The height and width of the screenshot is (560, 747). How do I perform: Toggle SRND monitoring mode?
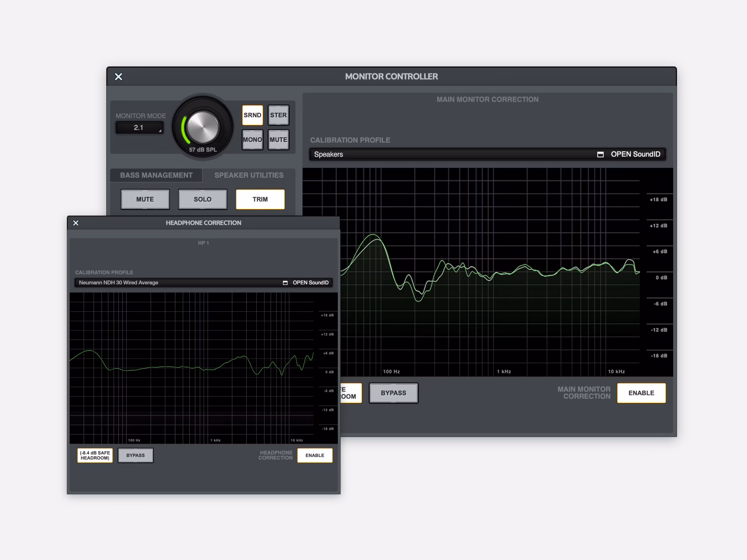click(x=252, y=115)
